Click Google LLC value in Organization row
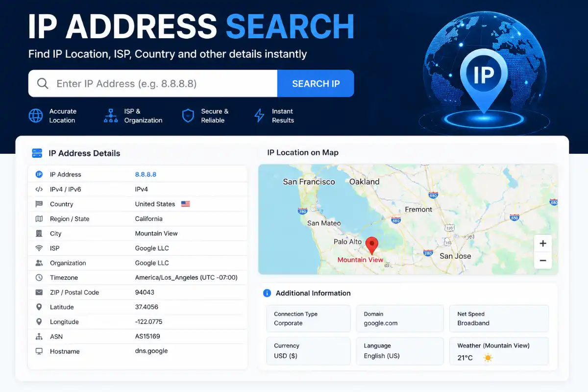Viewport: 588px width, 392px height. [x=152, y=263]
